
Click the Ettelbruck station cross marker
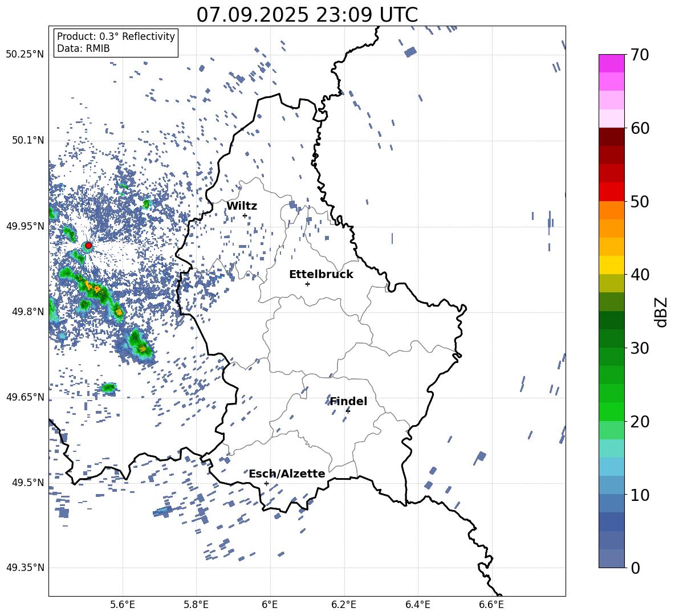tap(307, 284)
